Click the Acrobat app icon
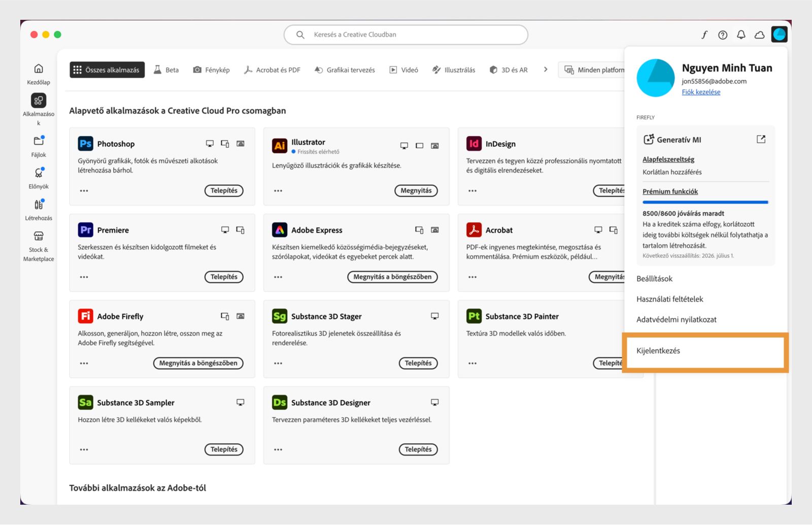The width and height of the screenshot is (812, 525). [474, 230]
